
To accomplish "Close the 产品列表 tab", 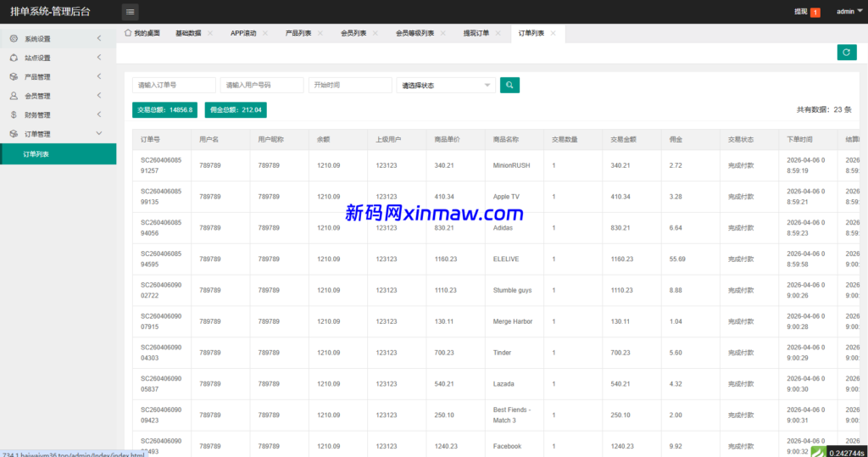I will [320, 33].
